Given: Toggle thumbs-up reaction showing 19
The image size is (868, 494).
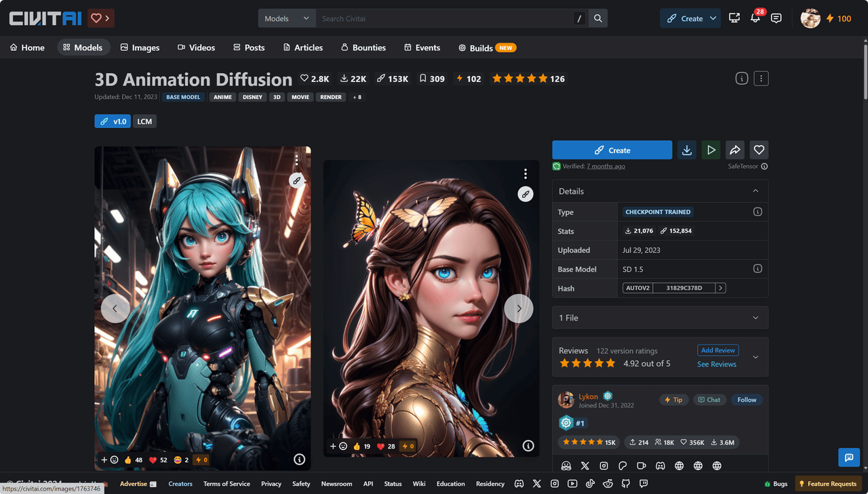Looking at the screenshot, I should [361, 447].
